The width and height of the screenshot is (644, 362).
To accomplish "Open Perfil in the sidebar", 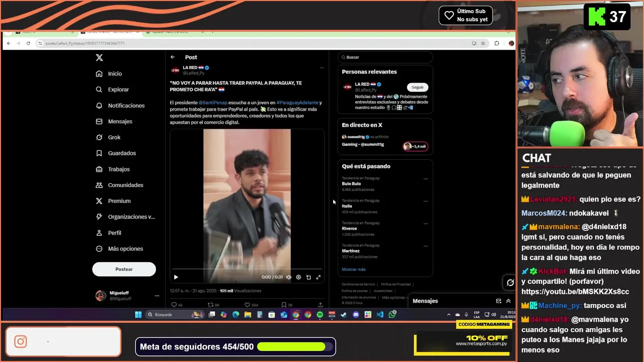I will pos(109,233).
